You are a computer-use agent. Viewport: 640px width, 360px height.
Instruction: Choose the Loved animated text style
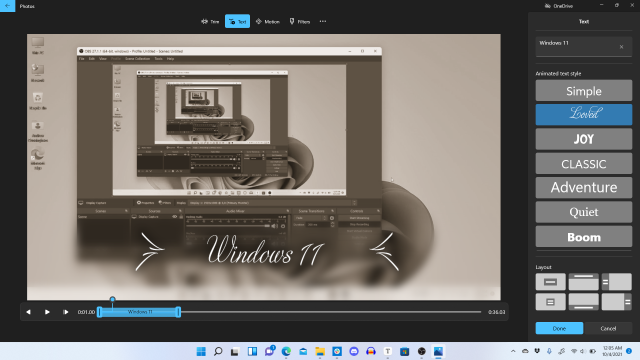584,114
